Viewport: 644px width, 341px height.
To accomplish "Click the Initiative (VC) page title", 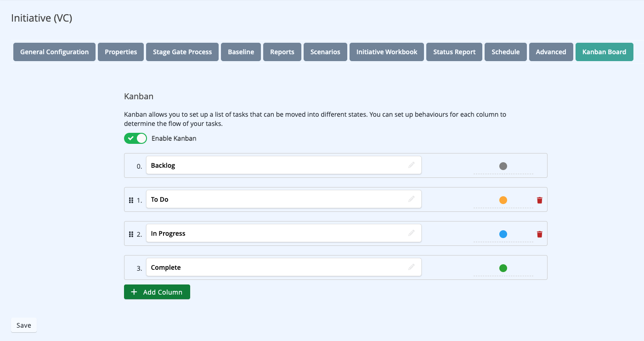I will [42, 18].
